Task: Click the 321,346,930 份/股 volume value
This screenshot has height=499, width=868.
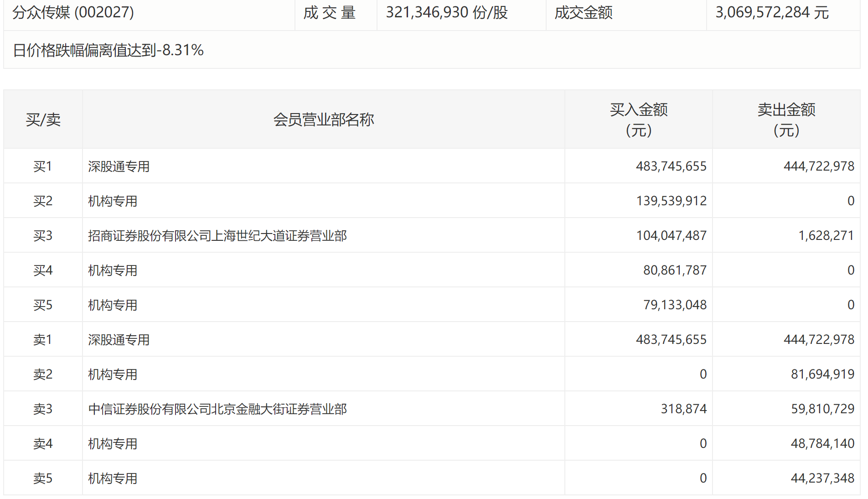Action: [447, 13]
